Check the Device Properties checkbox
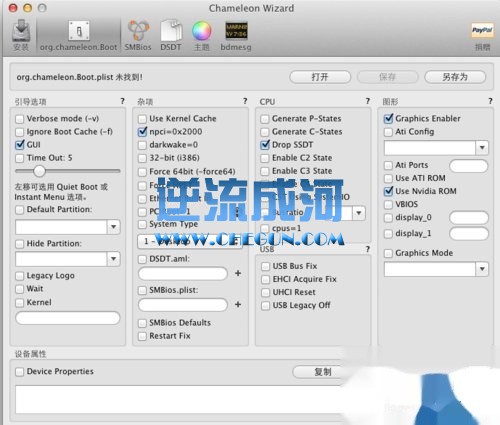 pyautogui.click(x=20, y=372)
